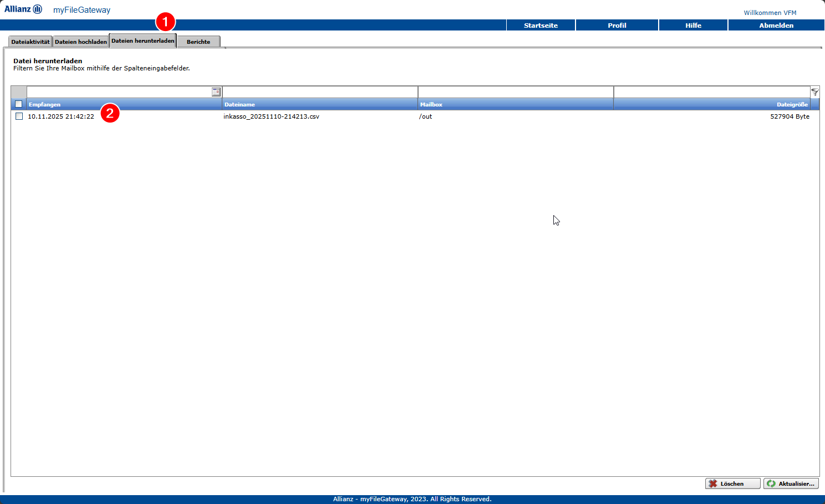Select the Dateien herunterladen tab
825x504 pixels.
(142, 41)
